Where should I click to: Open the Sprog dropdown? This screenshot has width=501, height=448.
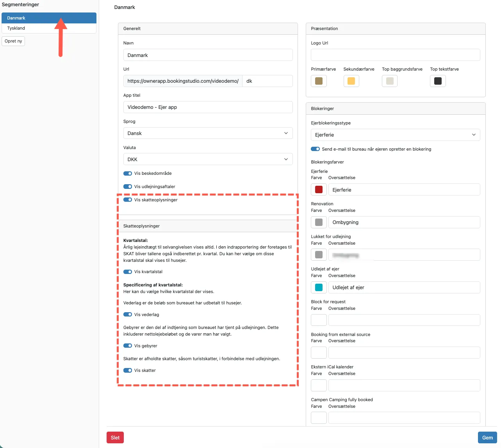pyautogui.click(x=208, y=133)
